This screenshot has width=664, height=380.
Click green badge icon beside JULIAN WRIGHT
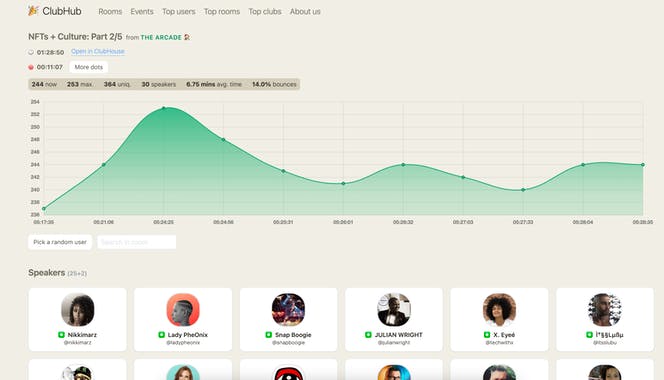(x=368, y=335)
